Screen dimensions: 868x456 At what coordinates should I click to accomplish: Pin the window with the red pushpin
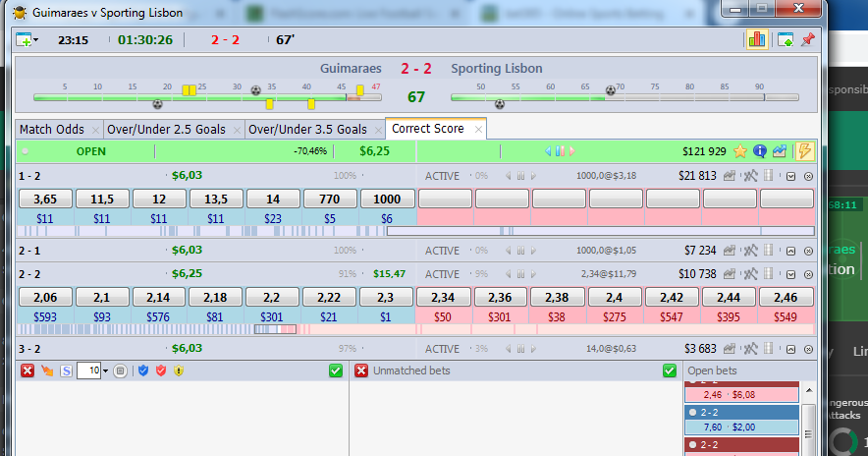(x=808, y=39)
